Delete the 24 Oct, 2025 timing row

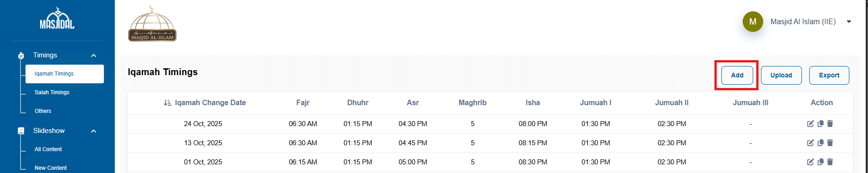point(830,124)
